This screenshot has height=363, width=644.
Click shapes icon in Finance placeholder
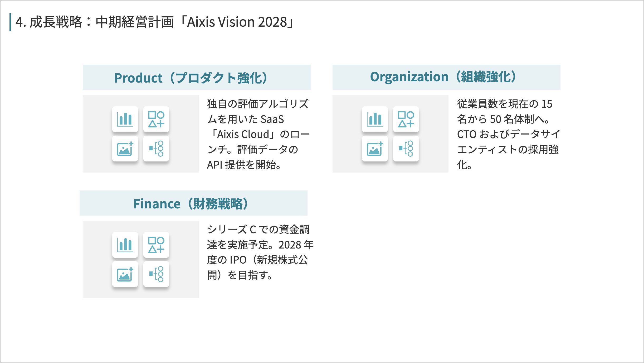156,245
